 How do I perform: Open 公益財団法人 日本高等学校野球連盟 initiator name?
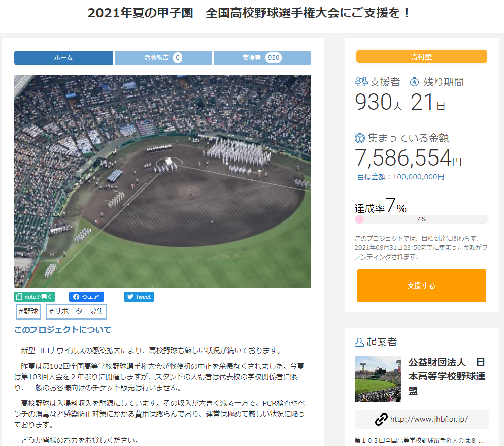pyautogui.click(x=447, y=376)
